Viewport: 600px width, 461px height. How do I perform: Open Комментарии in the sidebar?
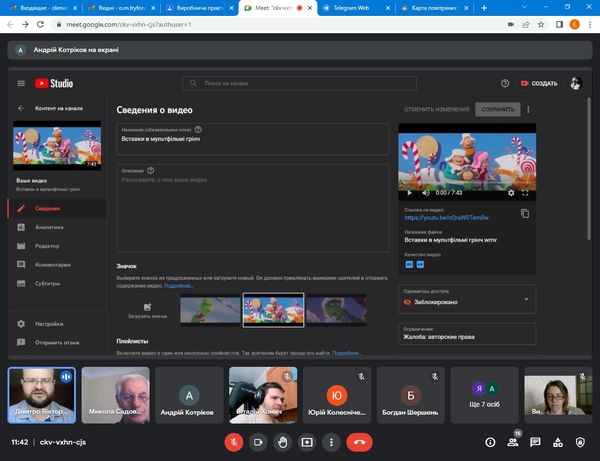coord(57,265)
